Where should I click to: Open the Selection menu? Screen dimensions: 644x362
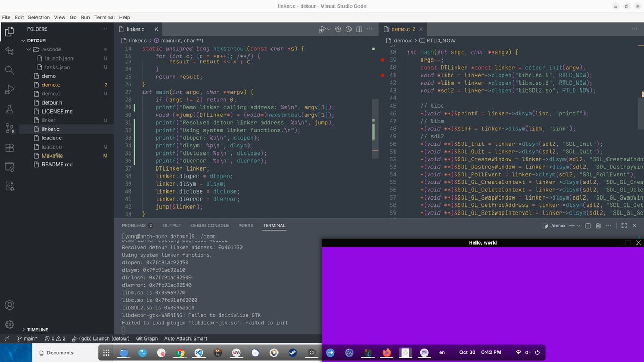(x=39, y=17)
